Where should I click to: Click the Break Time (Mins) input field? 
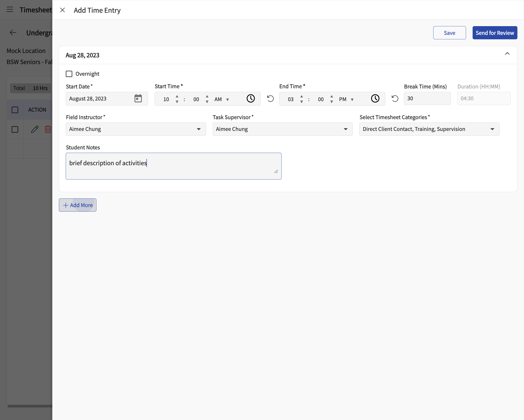427,98
